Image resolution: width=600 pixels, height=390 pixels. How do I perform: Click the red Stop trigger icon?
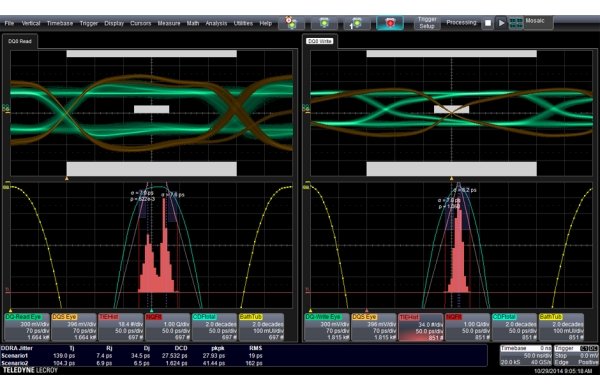tap(390, 23)
